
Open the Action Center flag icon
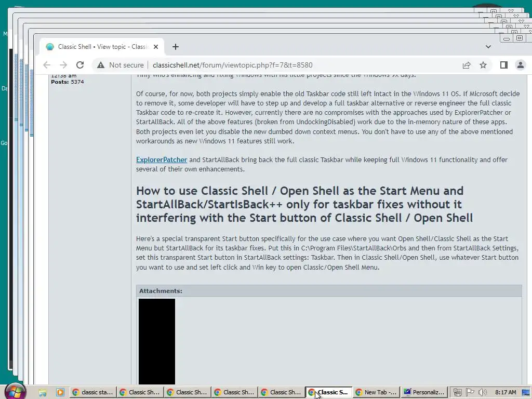(470, 393)
